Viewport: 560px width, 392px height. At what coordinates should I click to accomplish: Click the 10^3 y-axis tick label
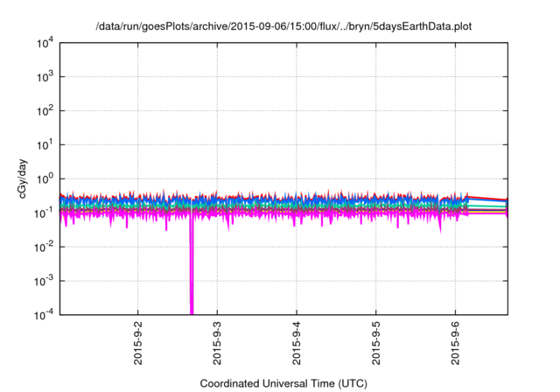coord(45,77)
